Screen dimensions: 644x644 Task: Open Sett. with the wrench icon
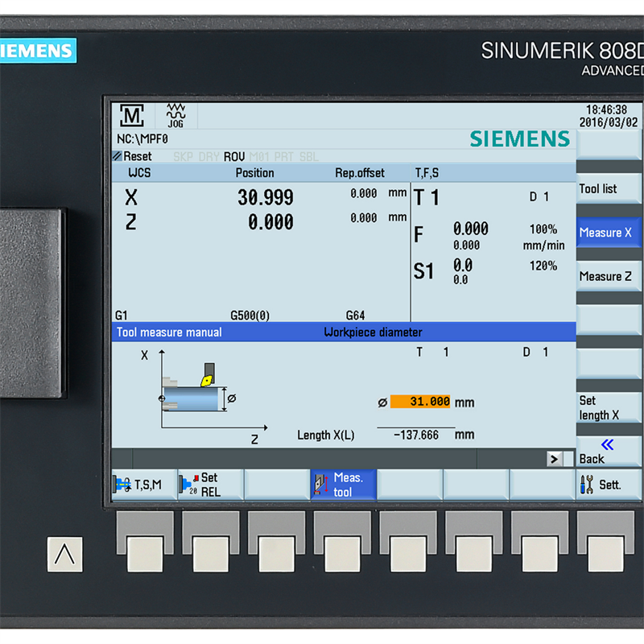(609, 485)
